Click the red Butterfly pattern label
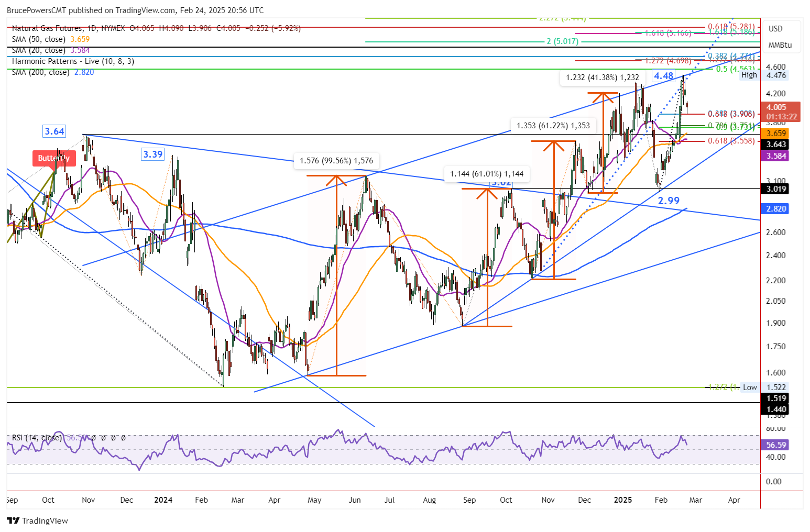This screenshot has height=532, width=810. [x=54, y=158]
